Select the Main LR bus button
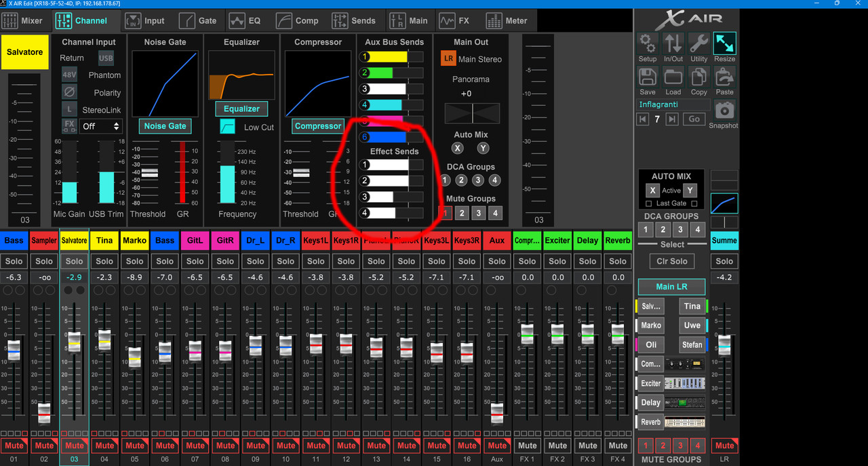Screen dimensions: 868x466 pyautogui.click(x=671, y=286)
